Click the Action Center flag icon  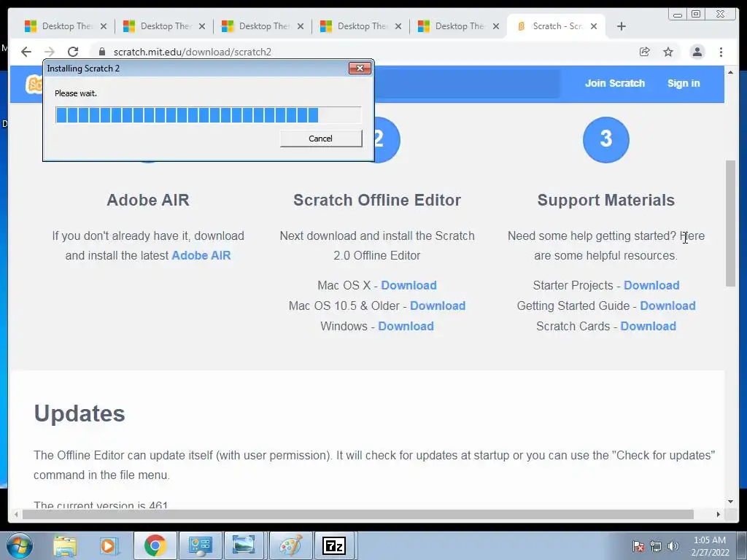638,546
